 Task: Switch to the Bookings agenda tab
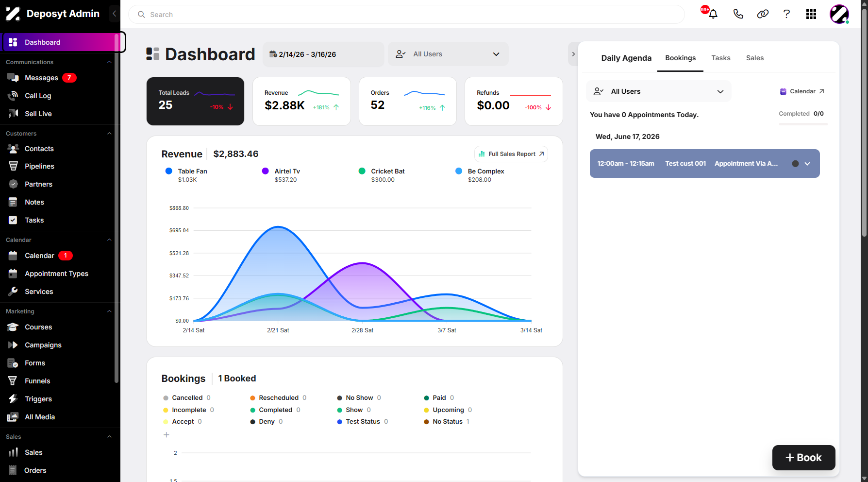(680, 58)
